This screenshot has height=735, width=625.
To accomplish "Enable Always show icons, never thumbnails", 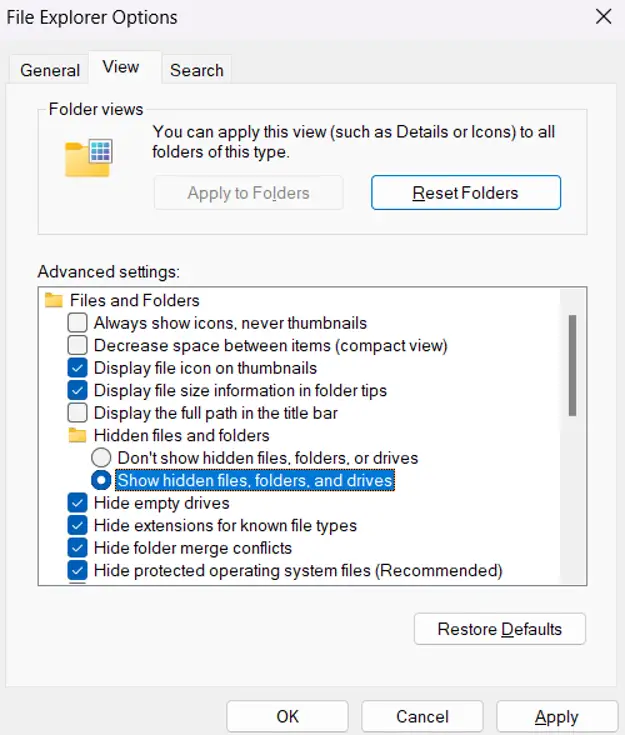I will (77, 323).
